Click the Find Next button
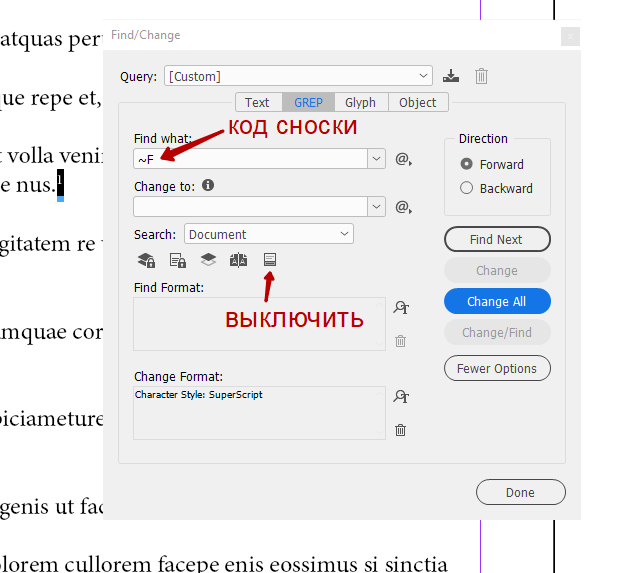 click(497, 239)
